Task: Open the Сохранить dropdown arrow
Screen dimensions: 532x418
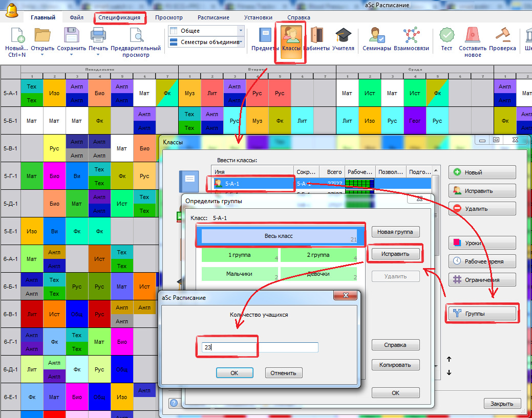Action: point(71,55)
